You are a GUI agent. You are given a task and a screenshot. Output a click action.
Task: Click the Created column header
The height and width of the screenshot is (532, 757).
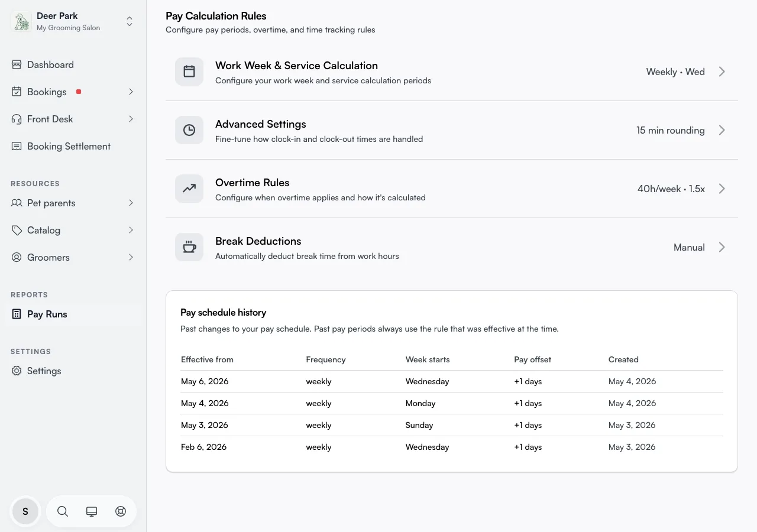[623, 359]
